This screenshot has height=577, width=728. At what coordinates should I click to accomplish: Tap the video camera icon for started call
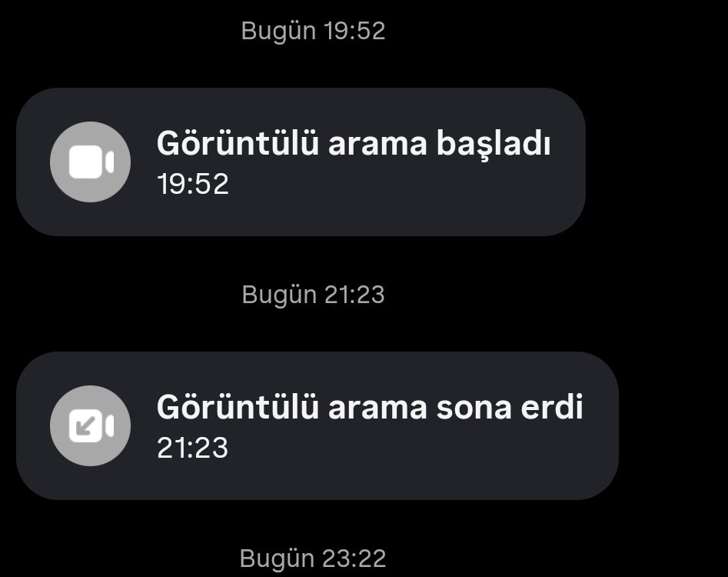point(91,162)
